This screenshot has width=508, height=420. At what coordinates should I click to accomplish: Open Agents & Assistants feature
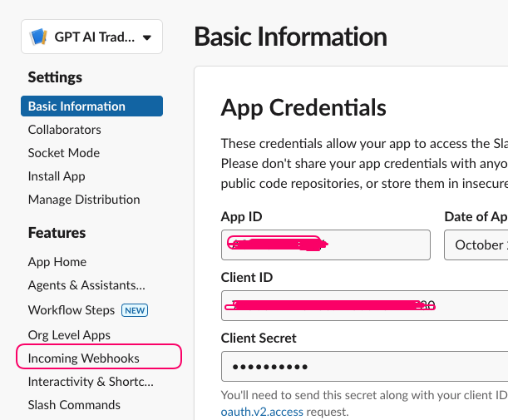point(86,285)
